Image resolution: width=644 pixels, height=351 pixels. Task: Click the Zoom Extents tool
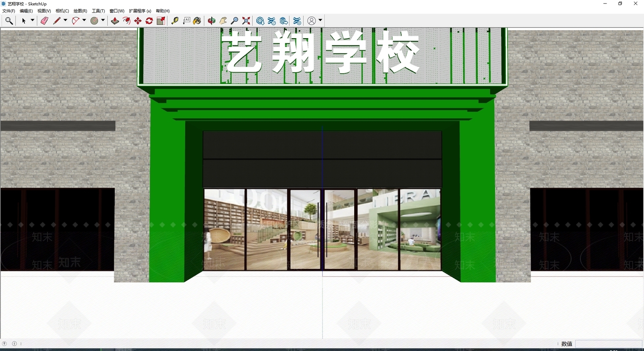246,21
